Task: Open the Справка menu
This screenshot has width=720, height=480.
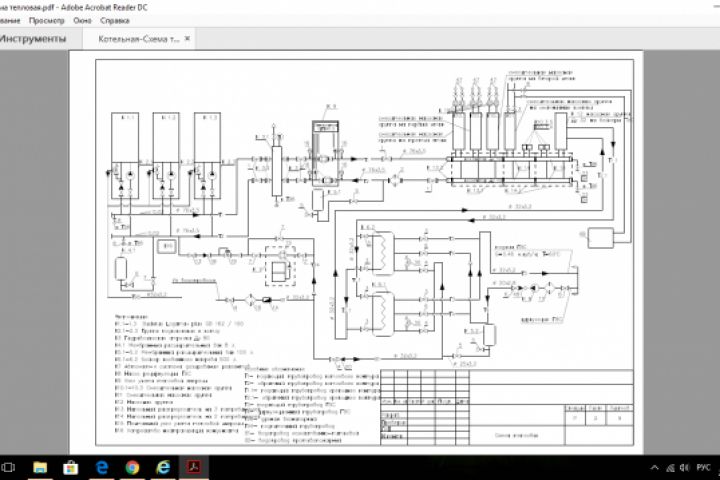Action: (x=115, y=21)
